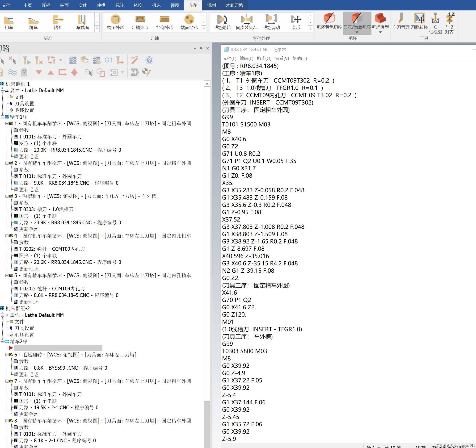Open Notepad 文件(F) menu
Viewport: 476px width, 448px height.
pos(229,58)
